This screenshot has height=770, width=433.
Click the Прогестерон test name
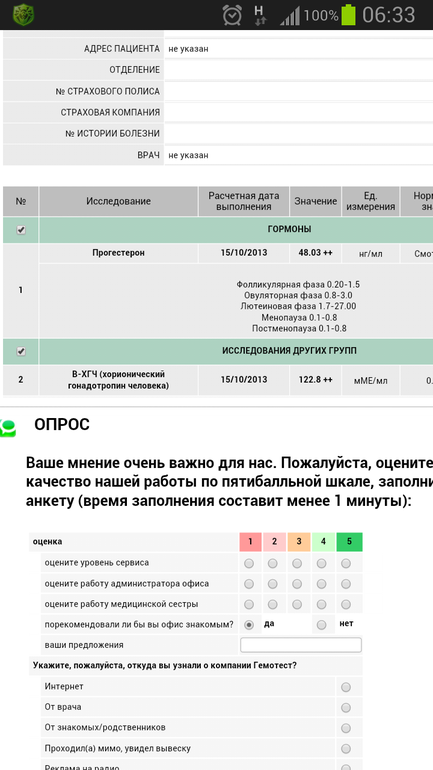pos(118,253)
